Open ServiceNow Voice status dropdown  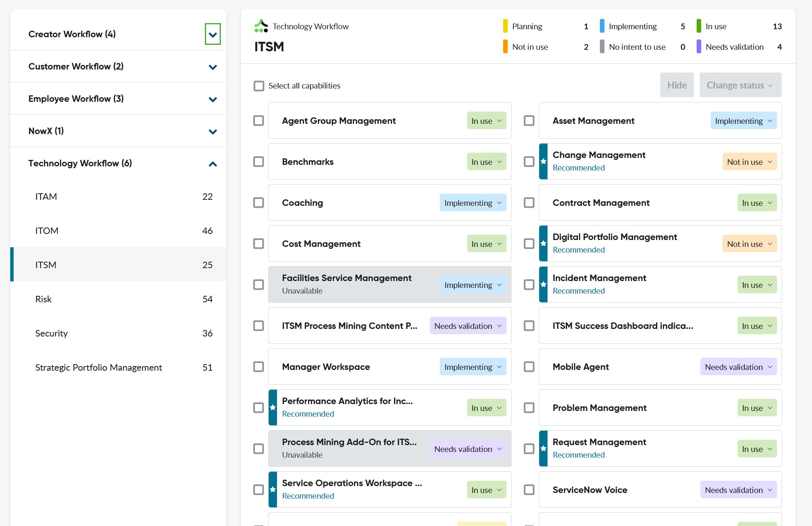738,490
